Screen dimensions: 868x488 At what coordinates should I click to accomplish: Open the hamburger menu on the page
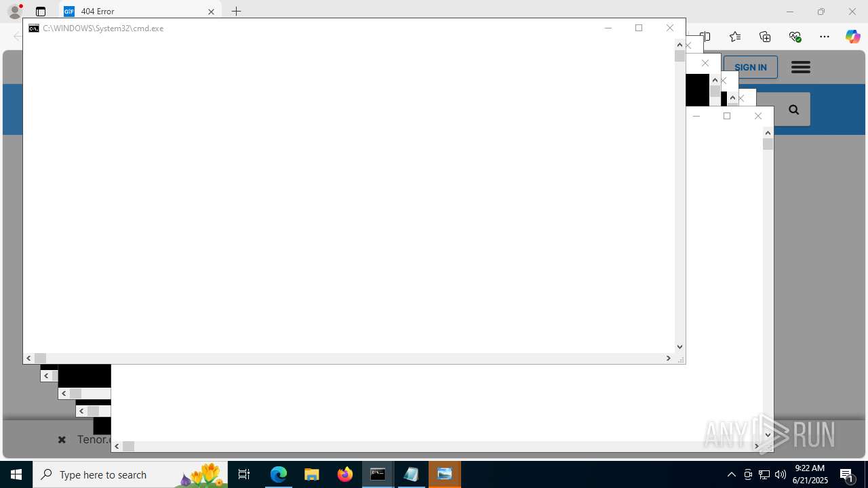pyautogui.click(x=801, y=67)
